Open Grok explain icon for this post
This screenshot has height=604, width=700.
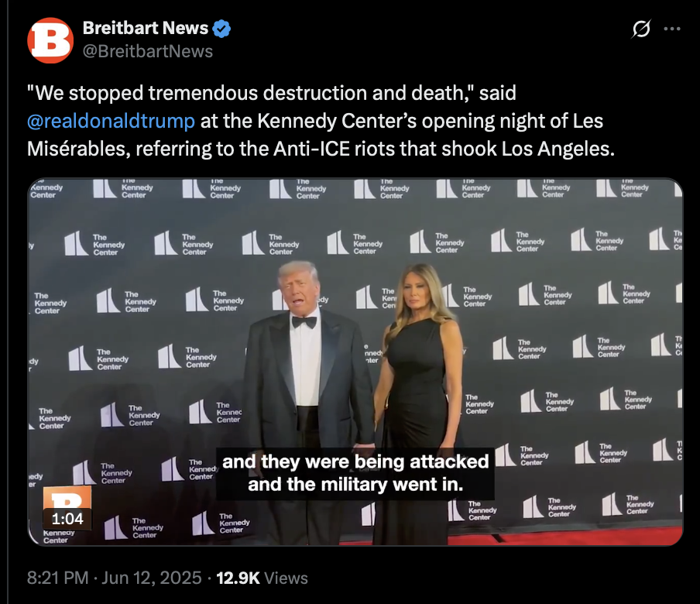(641, 29)
